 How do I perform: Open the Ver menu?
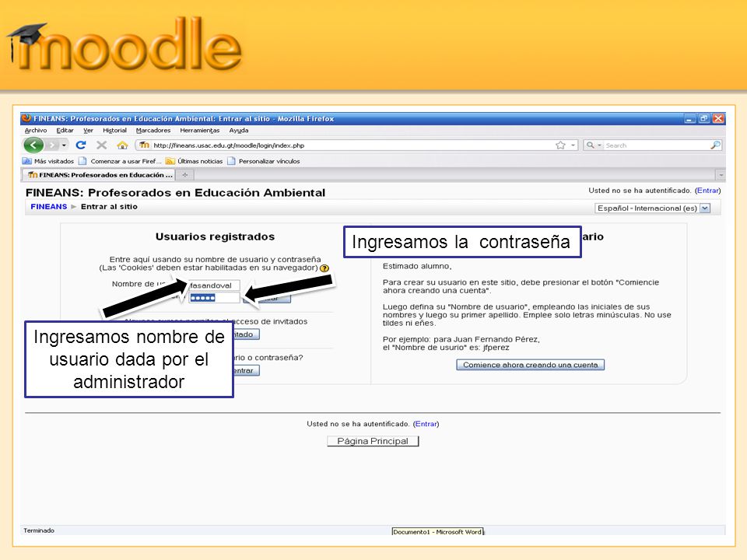pyautogui.click(x=88, y=131)
